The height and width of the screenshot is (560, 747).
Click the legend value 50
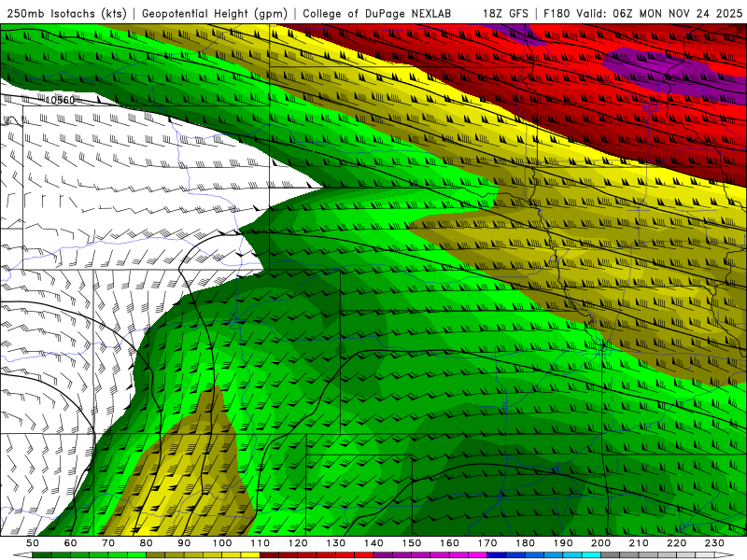coord(33,543)
